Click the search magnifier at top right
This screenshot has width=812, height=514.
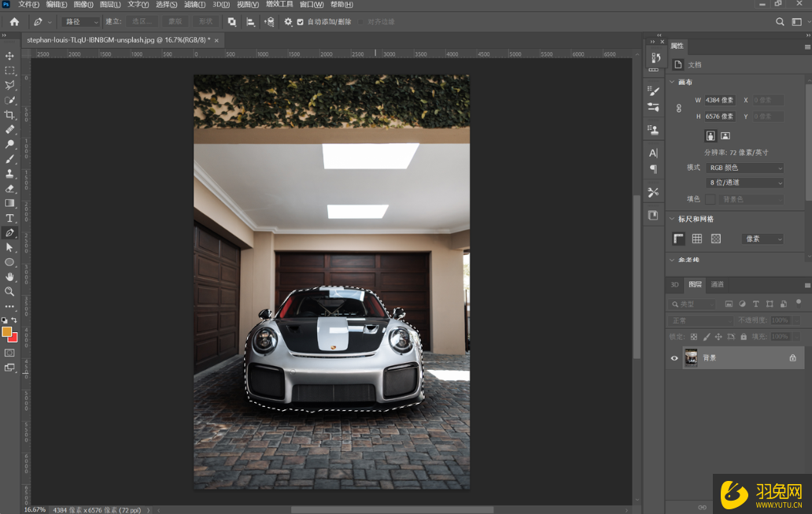click(780, 22)
